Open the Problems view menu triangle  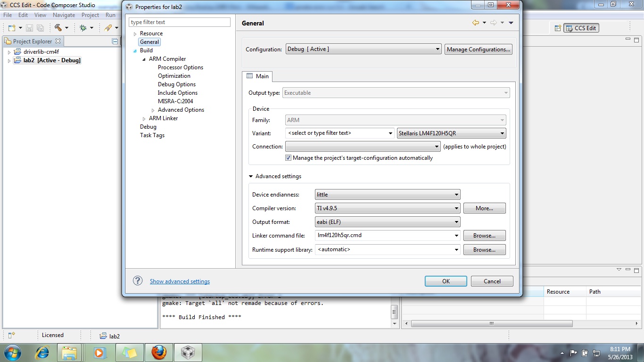(x=619, y=270)
